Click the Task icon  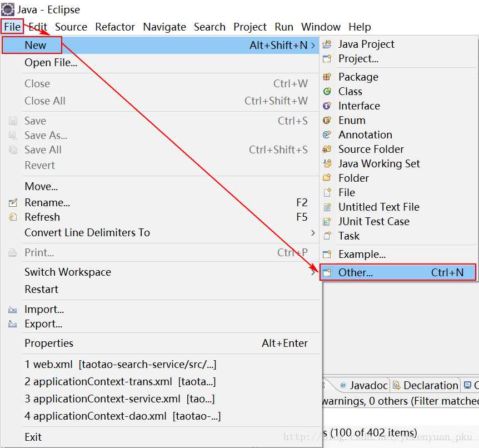click(327, 236)
